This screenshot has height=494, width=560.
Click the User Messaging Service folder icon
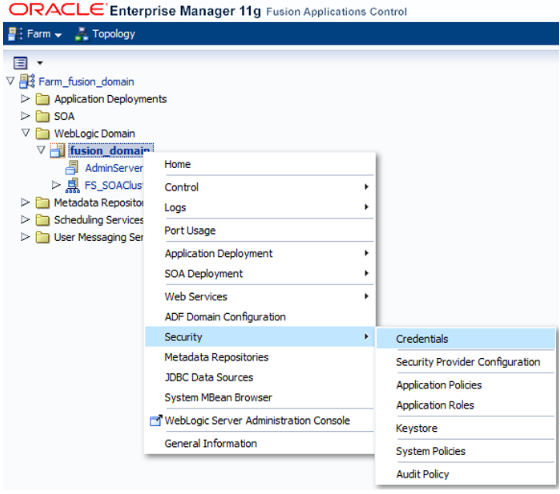(x=42, y=237)
